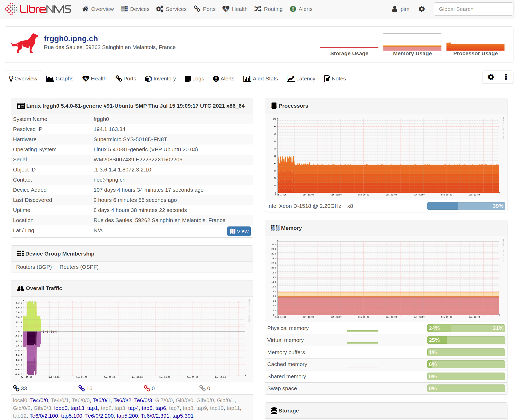Viewport: 515px width, 420px height.
Task: Expand the Routing navbar menu
Action: point(268,9)
